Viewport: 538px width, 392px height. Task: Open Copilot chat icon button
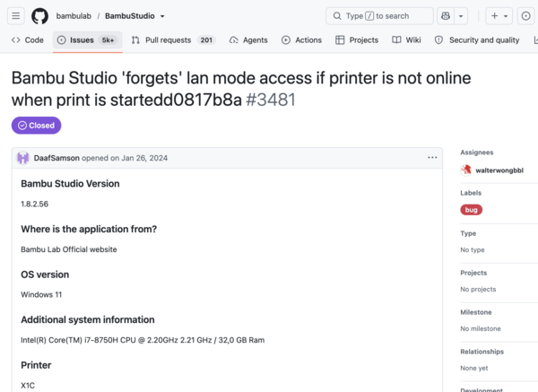click(446, 16)
